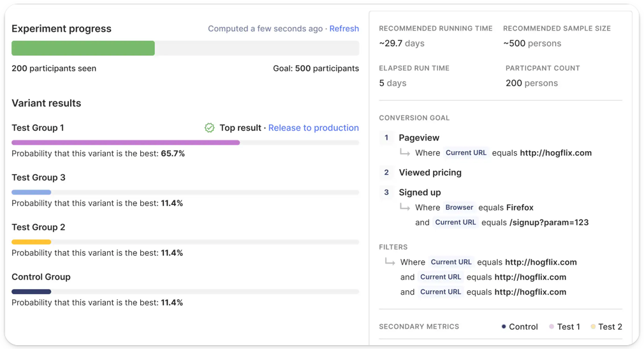Click the green Top result checkmark icon
This screenshot has height=349, width=644.
pyautogui.click(x=209, y=128)
